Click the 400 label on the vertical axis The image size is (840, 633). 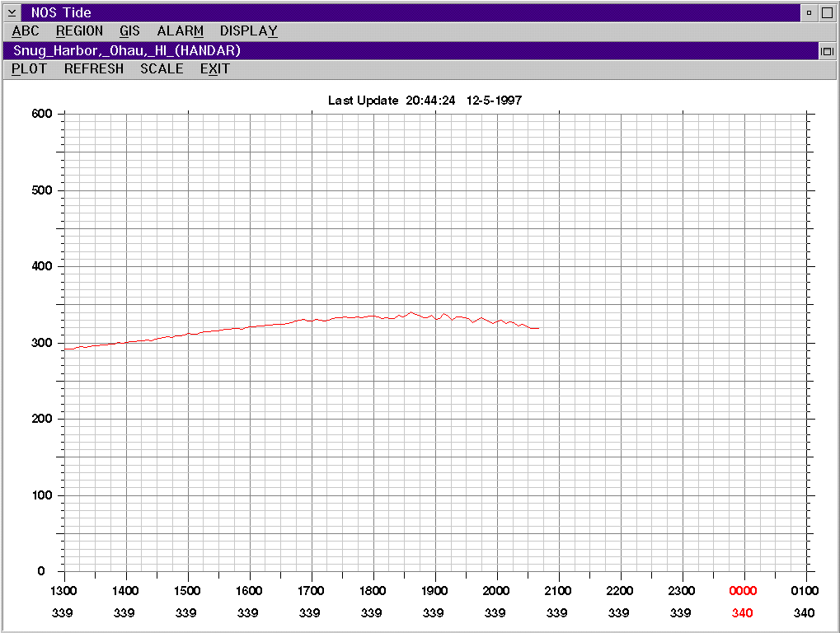[x=42, y=266]
